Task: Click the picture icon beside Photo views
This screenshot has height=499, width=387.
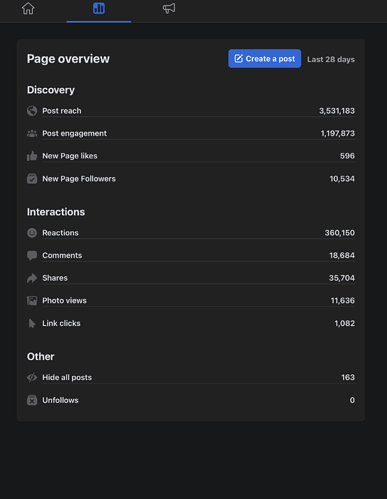Action: coord(32,301)
